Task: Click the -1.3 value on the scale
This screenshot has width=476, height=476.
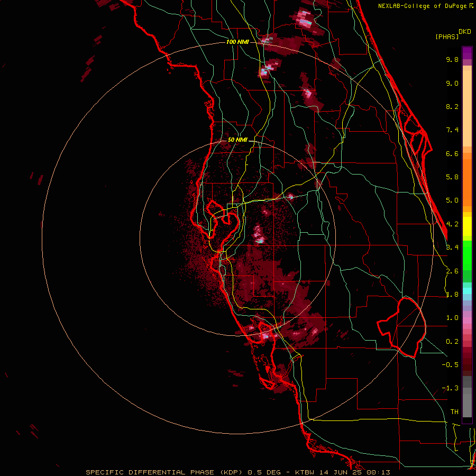Action: [450, 388]
